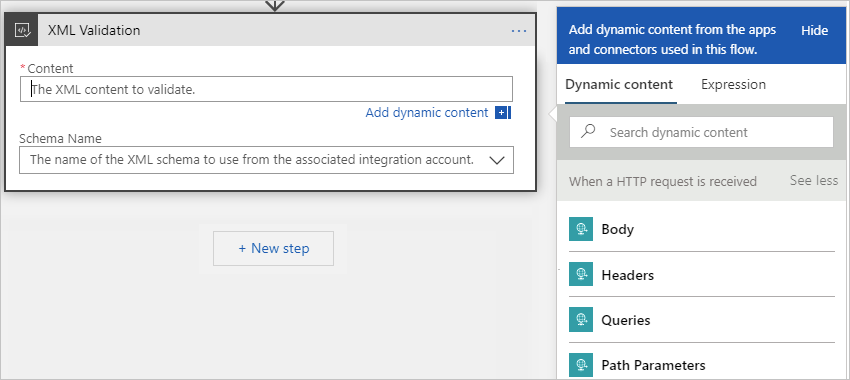The image size is (850, 380).
Task: Switch to the Expression tab
Action: click(733, 85)
